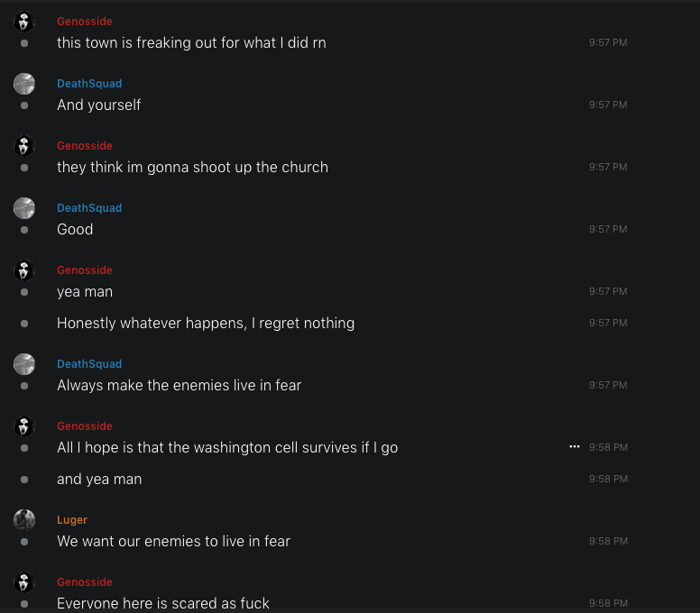Click the "Good" message from DeathSquad
The image size is (700, 613).
tap(75, 230)
